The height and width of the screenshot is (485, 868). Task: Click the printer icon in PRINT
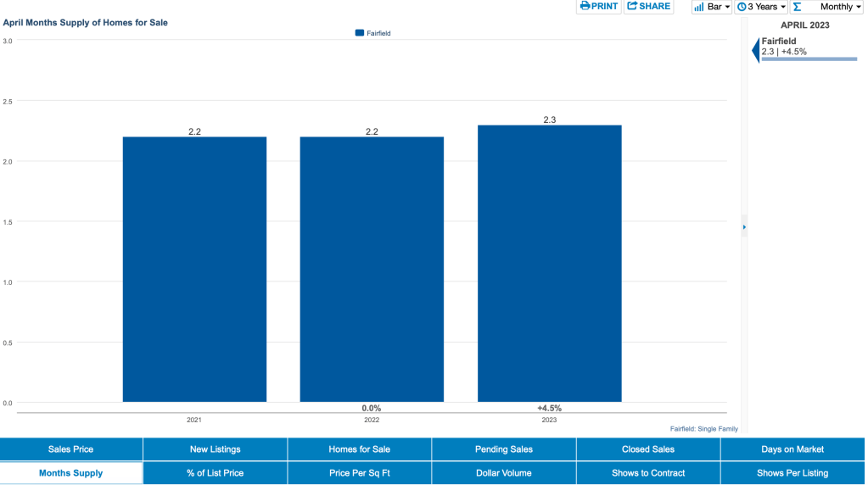(x=585, y=7)
